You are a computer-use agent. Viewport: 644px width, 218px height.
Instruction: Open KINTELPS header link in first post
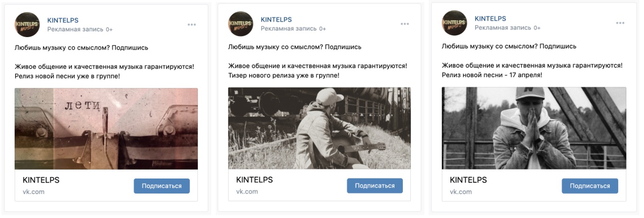[x=63, y=20]
